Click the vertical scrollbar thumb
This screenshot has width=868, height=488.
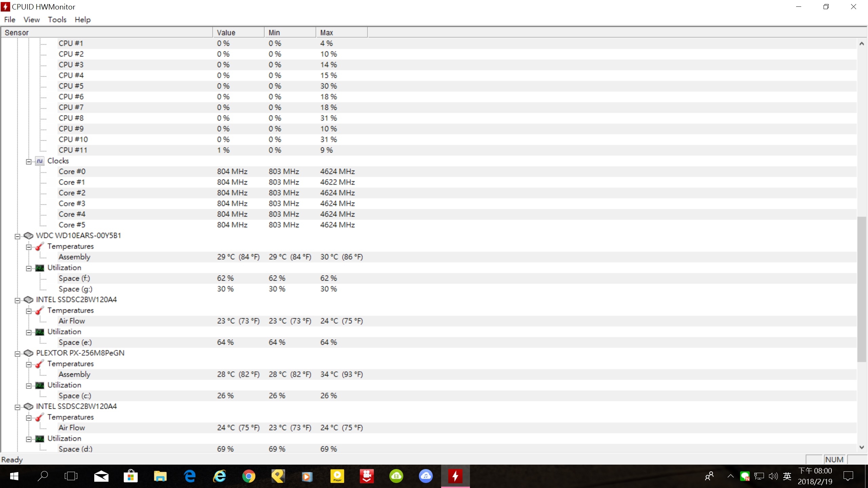click(x=862, y=289)
